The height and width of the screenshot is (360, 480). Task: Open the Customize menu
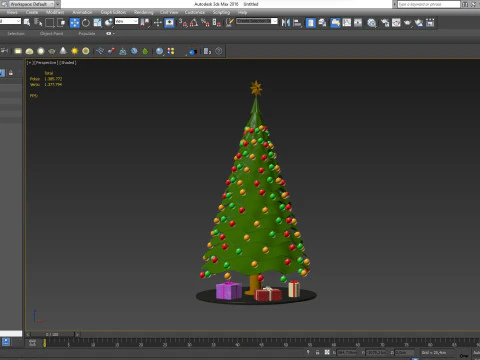pyautogui.click(x=195, y=12)
